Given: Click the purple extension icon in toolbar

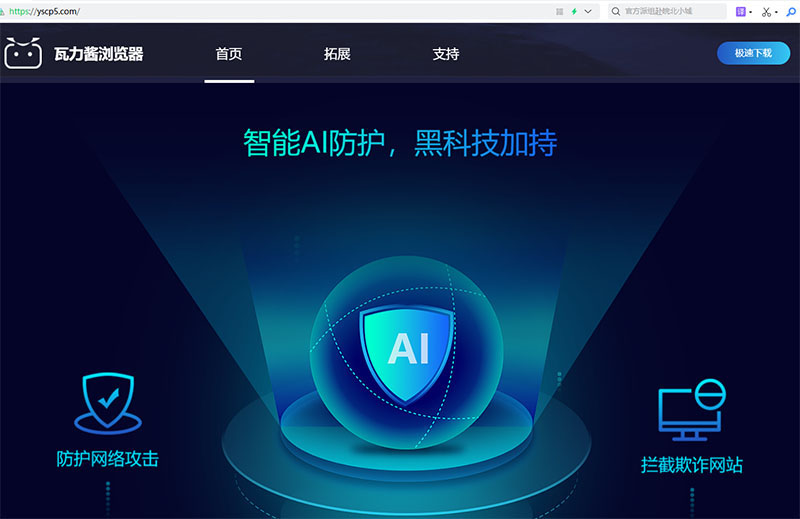Looking at the screenshot, I should point(740,11).
